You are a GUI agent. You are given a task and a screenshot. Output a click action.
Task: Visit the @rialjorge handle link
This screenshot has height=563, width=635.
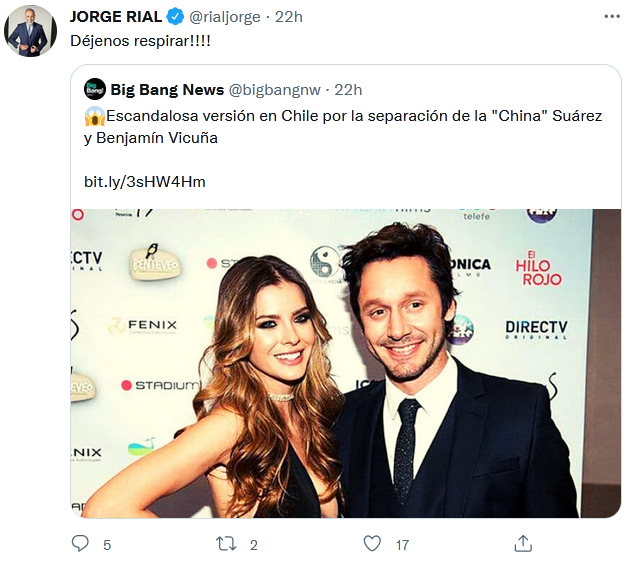pos(224,17)
